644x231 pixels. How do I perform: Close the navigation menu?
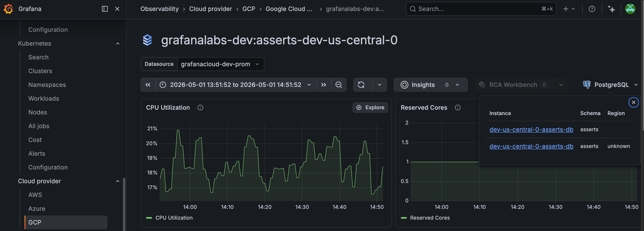point(117,9)
